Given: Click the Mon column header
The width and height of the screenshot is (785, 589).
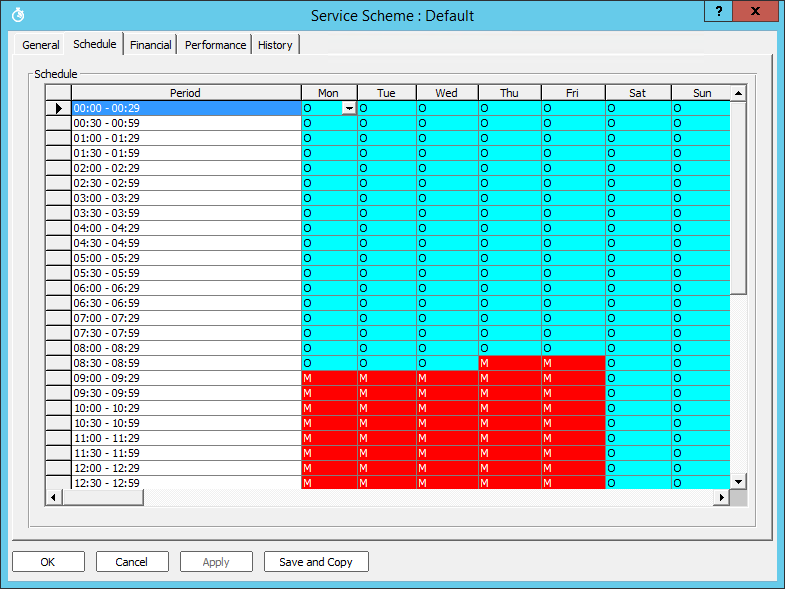Looking at the screenshot, I should point(329,93).
